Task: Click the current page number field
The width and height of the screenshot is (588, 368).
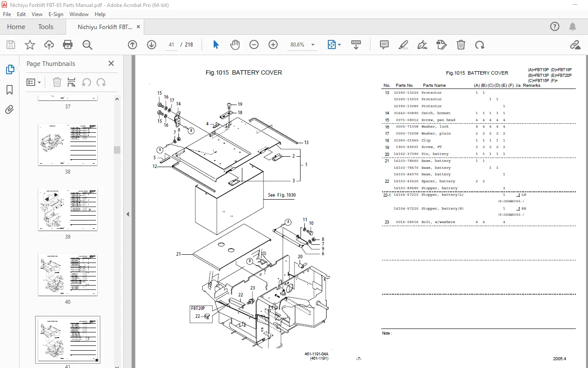Action: pyautogui.click(x=171, y=45)
